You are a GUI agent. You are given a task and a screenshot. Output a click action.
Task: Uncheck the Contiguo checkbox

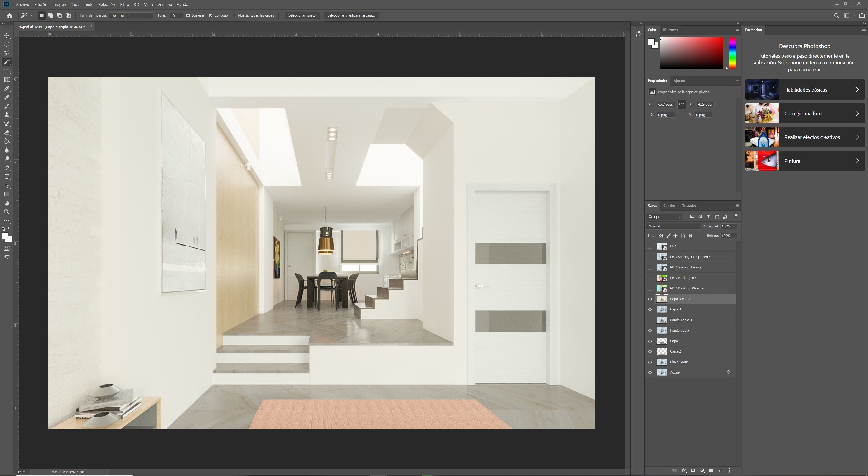(x=211, y=16)
